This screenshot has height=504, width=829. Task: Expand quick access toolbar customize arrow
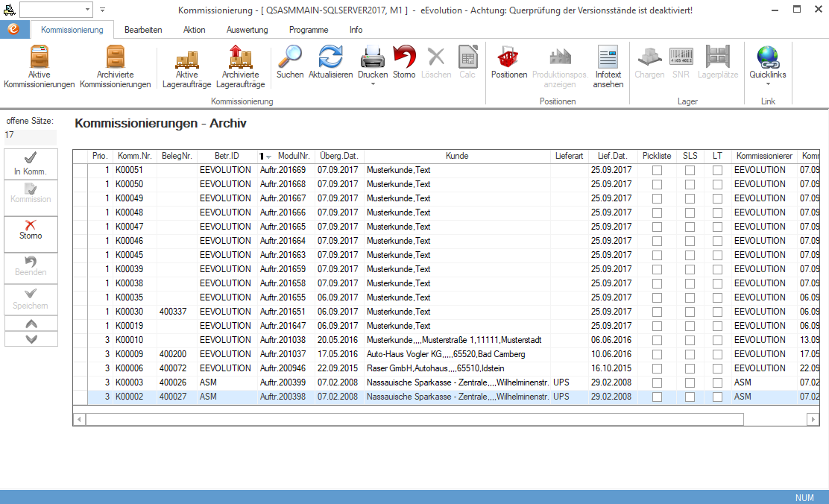(x=103, y=10)
